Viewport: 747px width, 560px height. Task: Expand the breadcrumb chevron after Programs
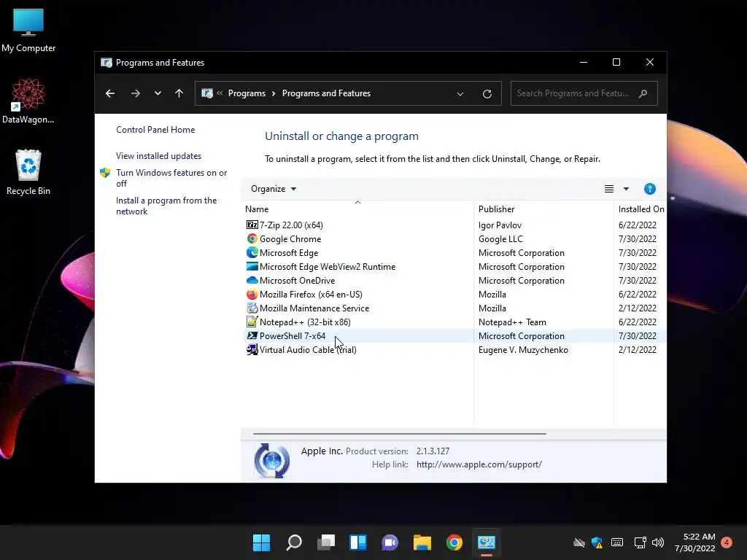point(274,93)
